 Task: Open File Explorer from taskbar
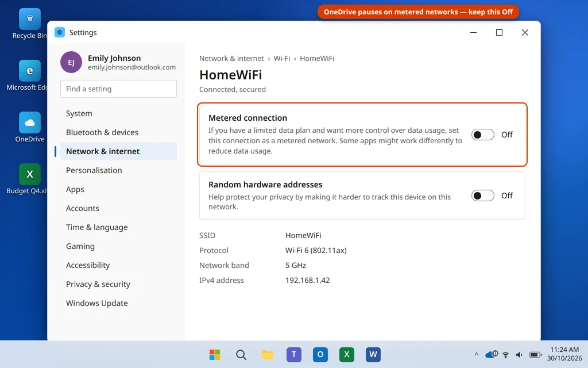click(x=268, y=354)
